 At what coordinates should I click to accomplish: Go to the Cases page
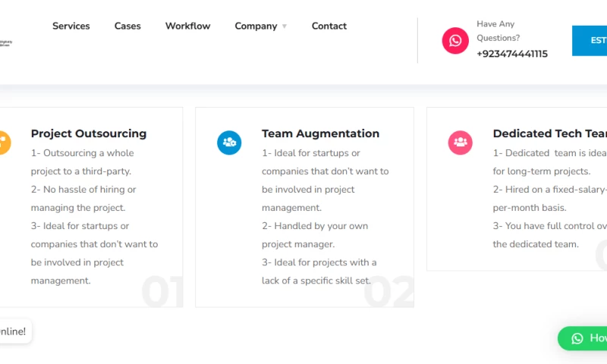[x=127, y=26]
